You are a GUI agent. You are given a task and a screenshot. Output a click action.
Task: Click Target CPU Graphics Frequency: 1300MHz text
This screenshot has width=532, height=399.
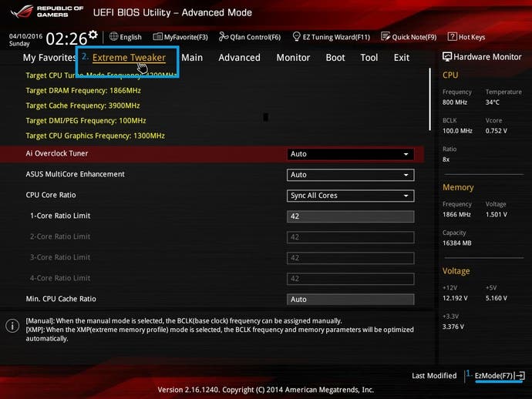tap(96, 136)
